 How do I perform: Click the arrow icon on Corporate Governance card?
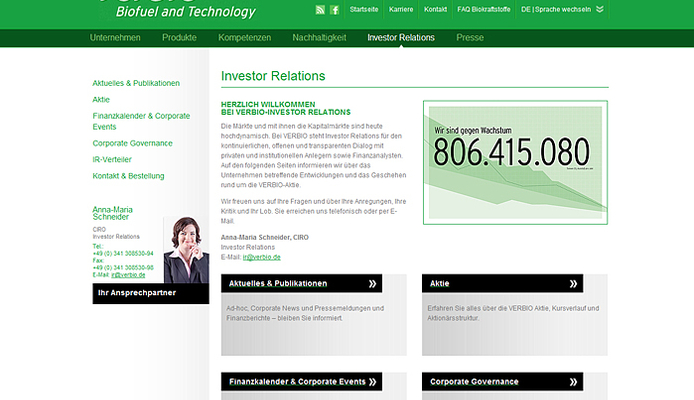point(574,382)
